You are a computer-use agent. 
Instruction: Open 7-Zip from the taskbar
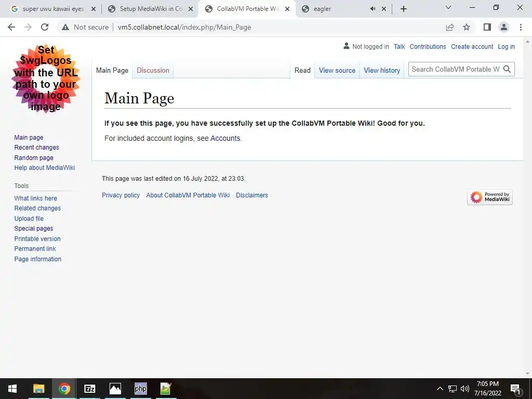89,389
